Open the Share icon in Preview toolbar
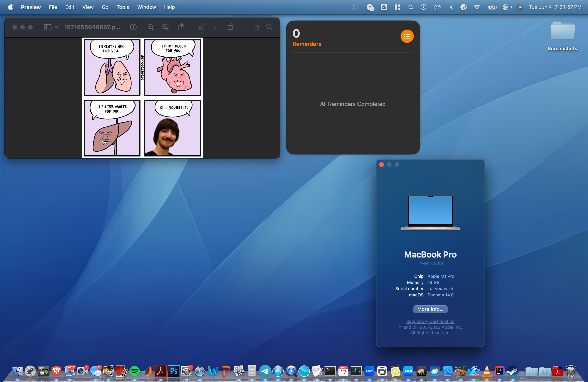 click(181, 27)
